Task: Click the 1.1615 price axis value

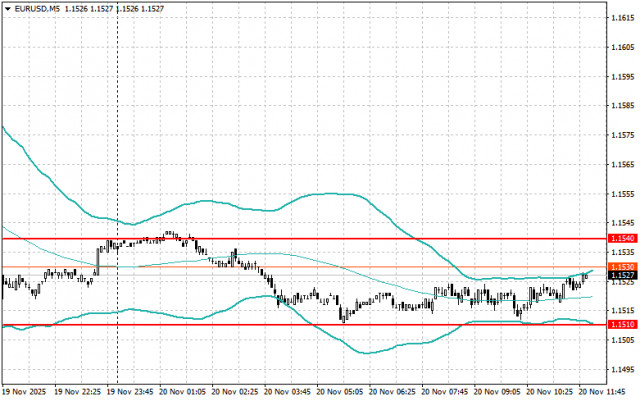Action: [623, 18]
